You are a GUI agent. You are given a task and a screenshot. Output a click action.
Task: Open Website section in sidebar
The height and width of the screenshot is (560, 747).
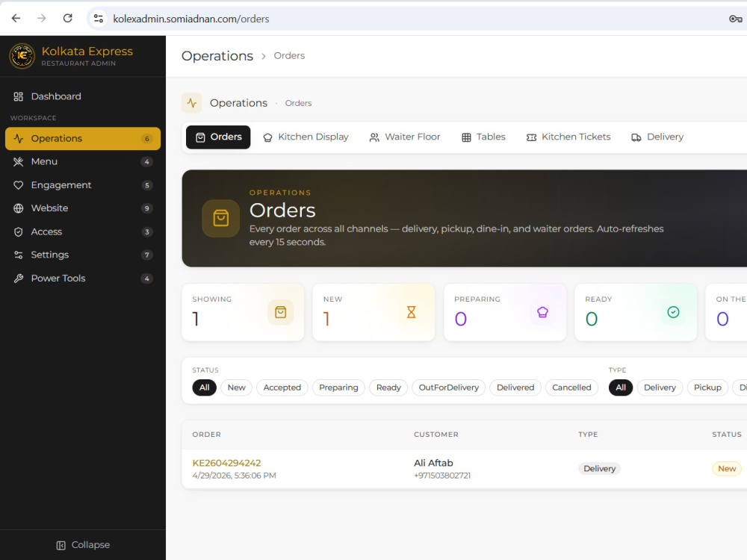pos(83,208)
